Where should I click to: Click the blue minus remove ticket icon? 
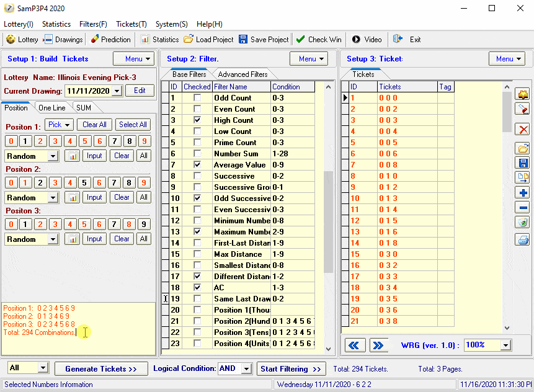coord(523,207)
